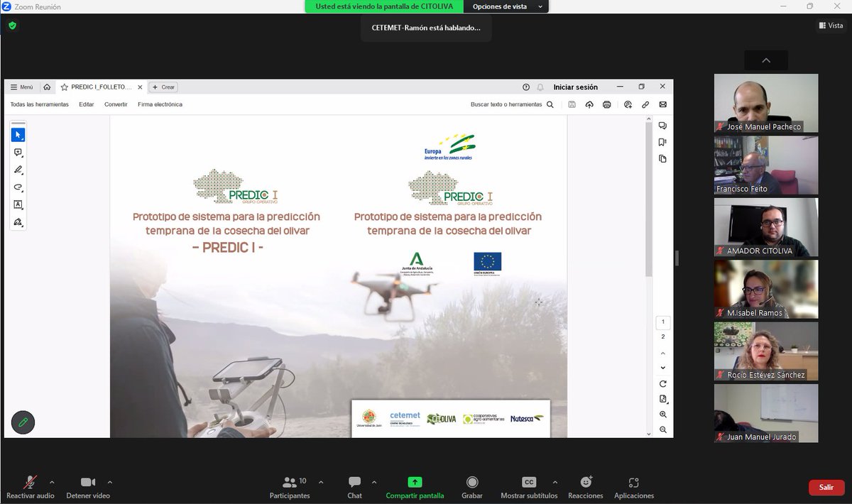Viewport: 852px width, 504px height.
Task: Expand video options arrow next to camera
Action: [109, 481]
